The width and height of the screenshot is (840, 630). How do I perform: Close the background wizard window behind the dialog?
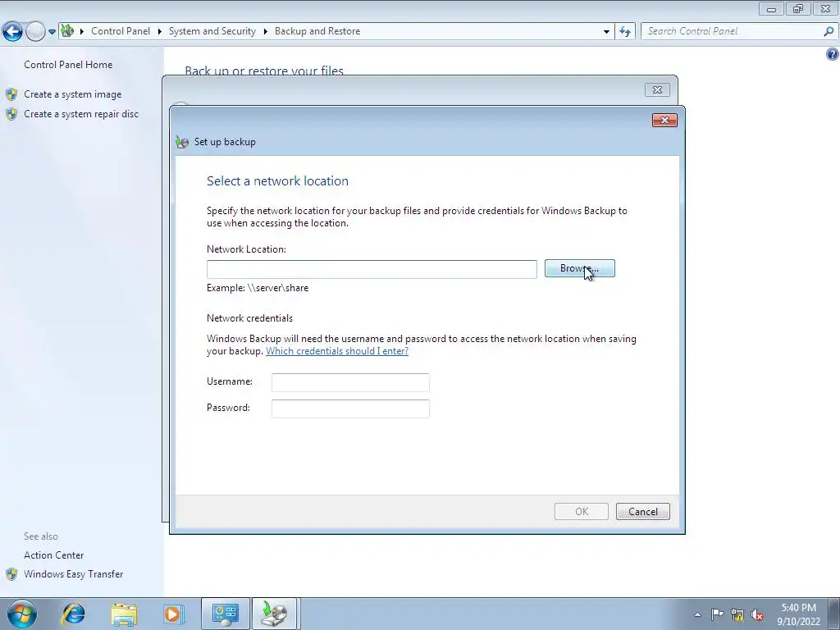pos(657,90)
